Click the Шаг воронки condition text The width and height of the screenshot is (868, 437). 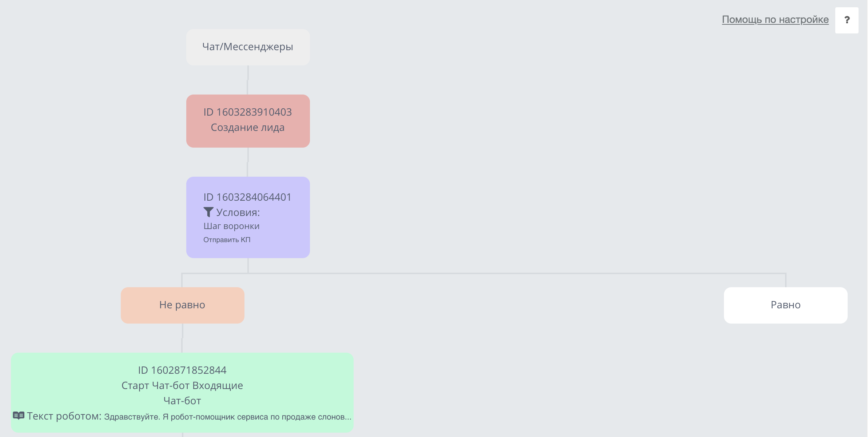tap(231, 226)
